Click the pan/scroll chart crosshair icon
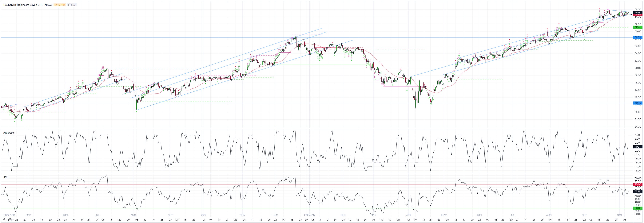Screen dimensions: 644x223 5,220
